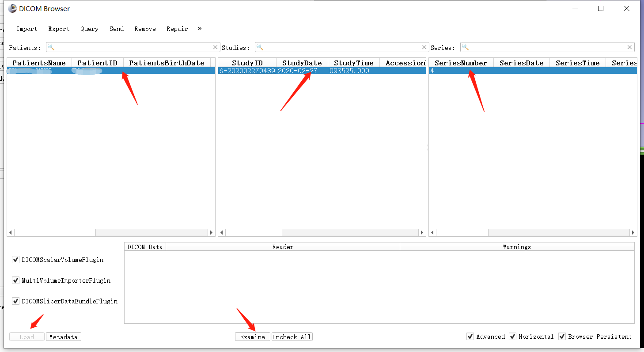The height and width of the screenshot is (352, 644).
Task: Click the DICOM Data column header
Action: point(145,247)
